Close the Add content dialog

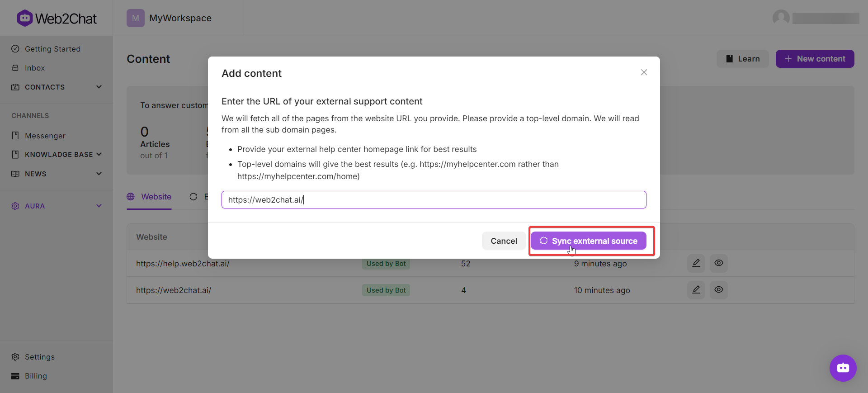(x=644, y=72)
